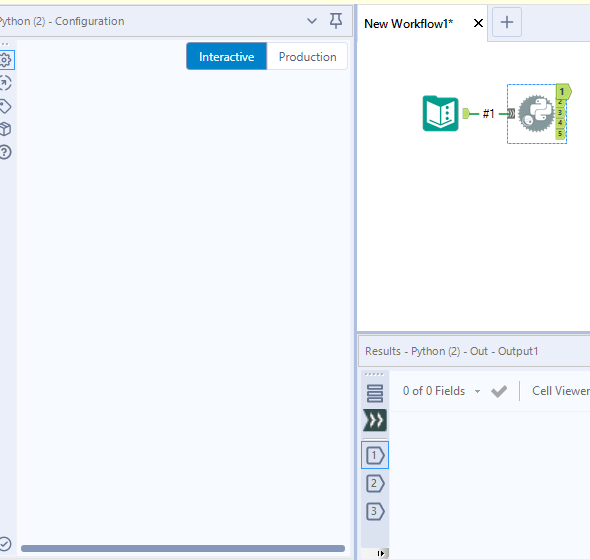Click the Results - Python (2) title
Image resolution: width=590 pixels, height=560 pixels.
(x=452, y=351)
